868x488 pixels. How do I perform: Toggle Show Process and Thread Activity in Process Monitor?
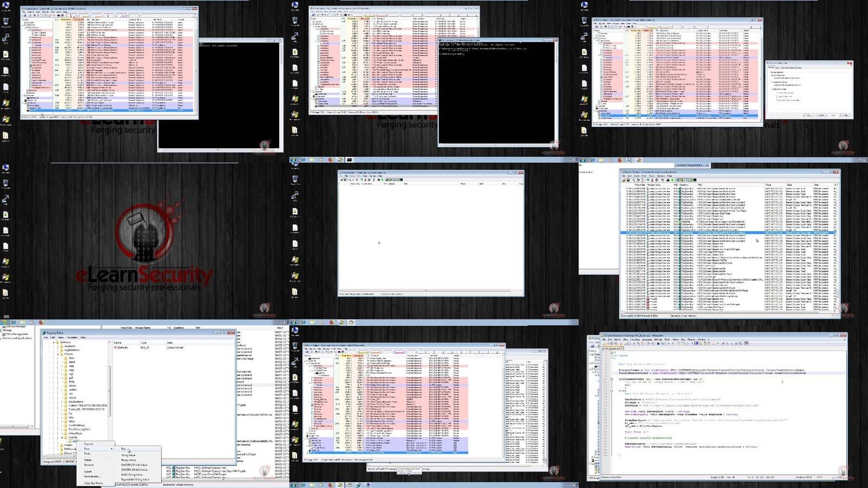coord(691,180)
